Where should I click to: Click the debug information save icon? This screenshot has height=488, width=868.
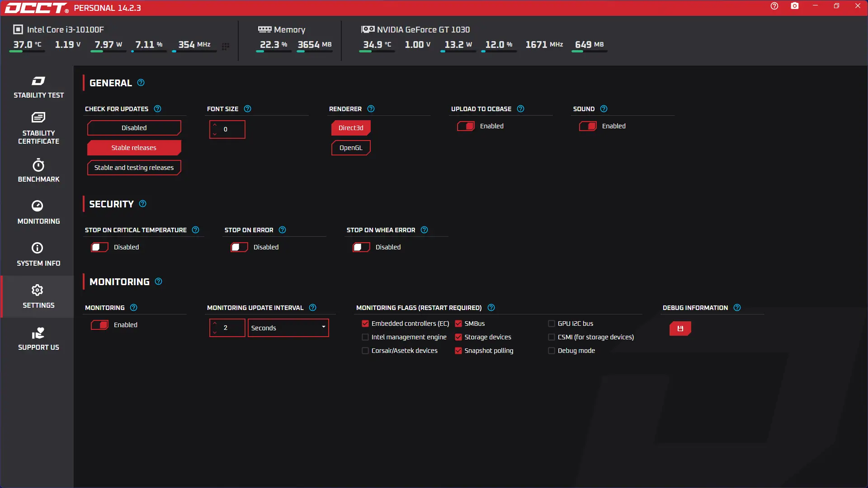click(x=680, y=328)
